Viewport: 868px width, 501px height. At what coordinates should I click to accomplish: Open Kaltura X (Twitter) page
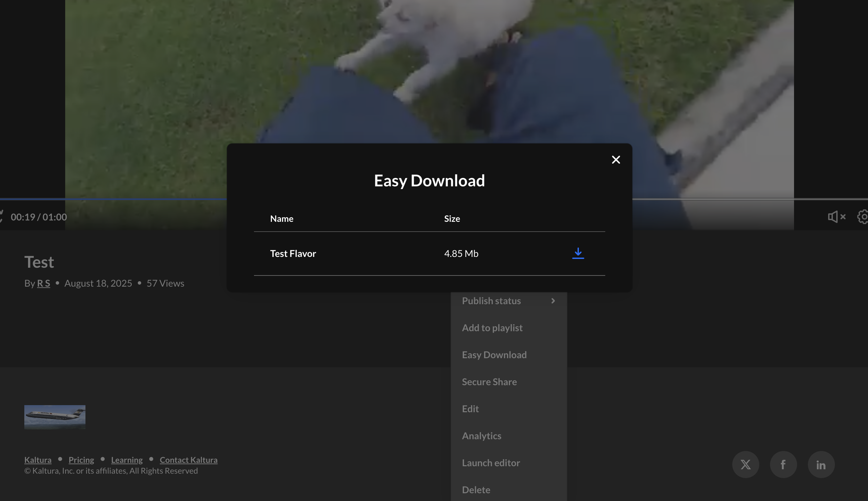click(x=745, y=465)
